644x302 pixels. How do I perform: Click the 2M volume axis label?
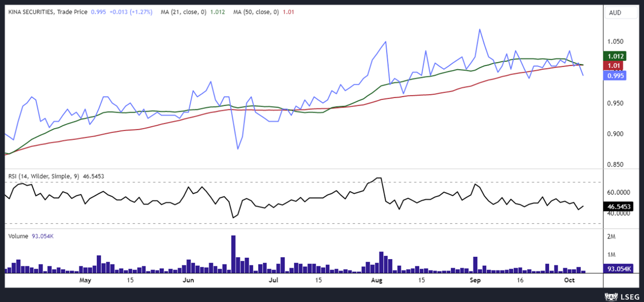tap(612, 237)
